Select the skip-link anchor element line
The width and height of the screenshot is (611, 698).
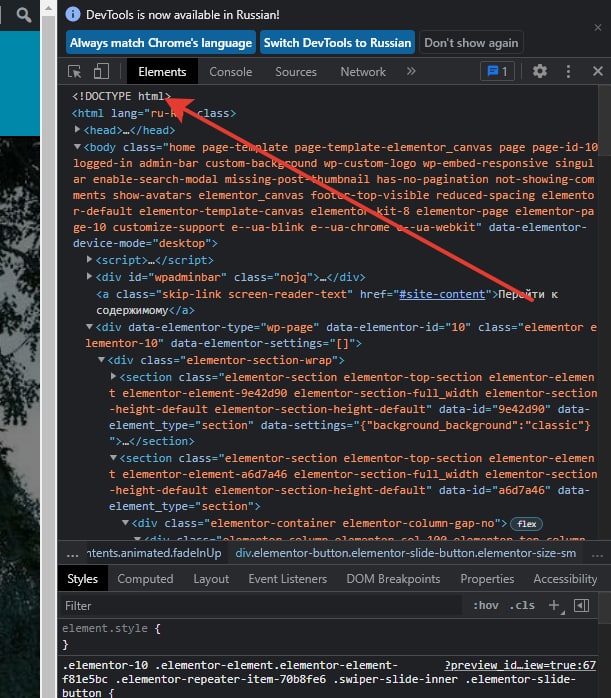click(x=327, y=302)
